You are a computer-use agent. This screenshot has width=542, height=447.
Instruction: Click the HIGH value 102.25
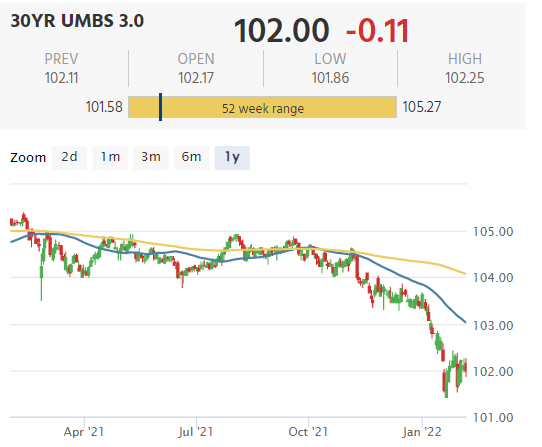point(465,78)
